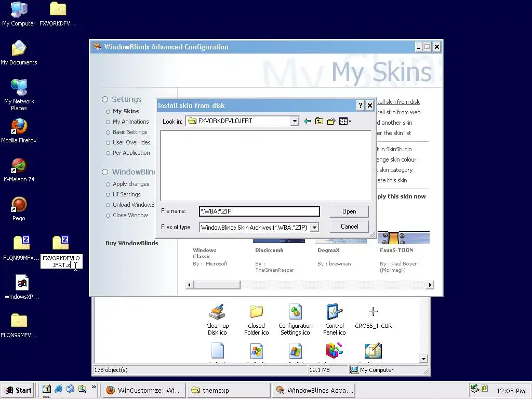Select Clean-up Disk.ico file in themexp window
The width and height of the screenshot is (532, 399).
click(218, 320)
